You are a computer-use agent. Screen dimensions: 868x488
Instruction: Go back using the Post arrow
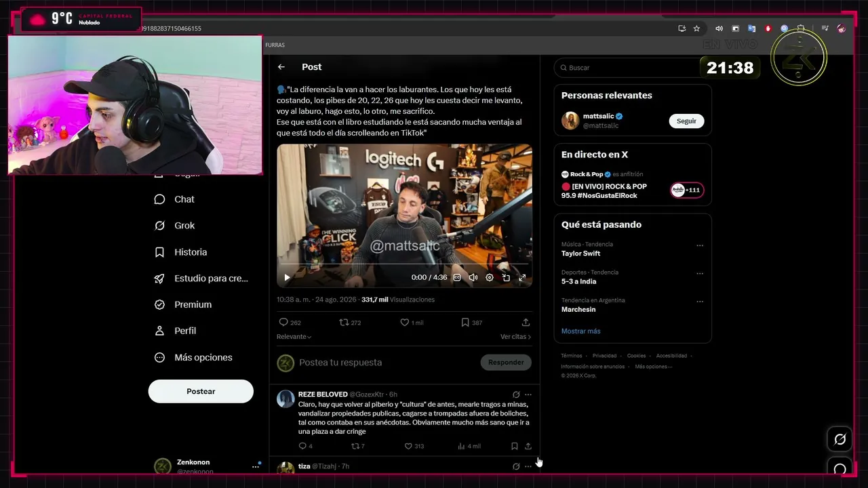point(281,67)
